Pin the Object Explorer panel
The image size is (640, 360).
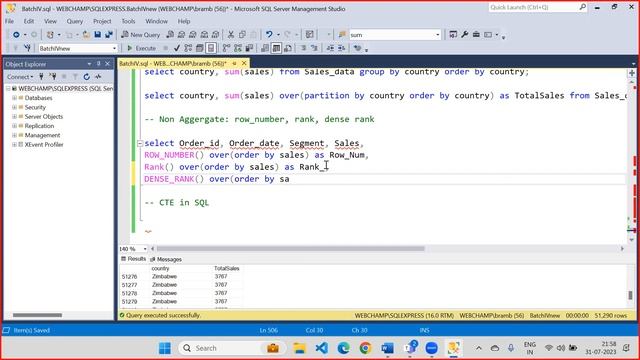click(x=98, y=64)
